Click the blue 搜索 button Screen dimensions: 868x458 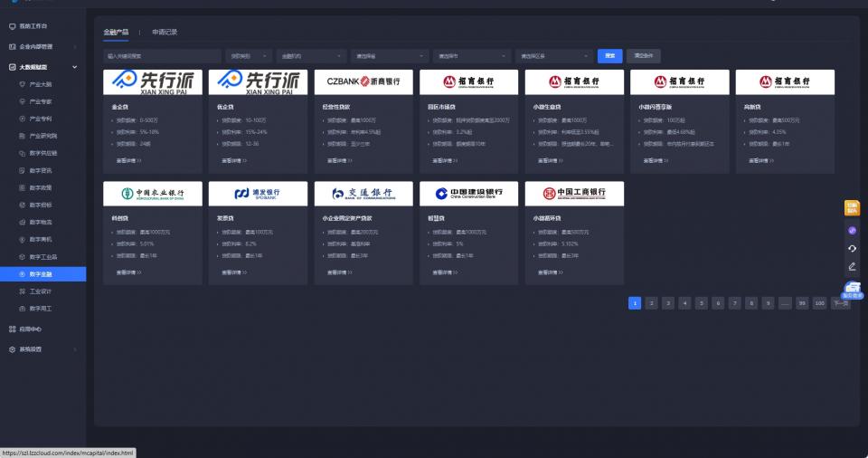pos(610,56)
